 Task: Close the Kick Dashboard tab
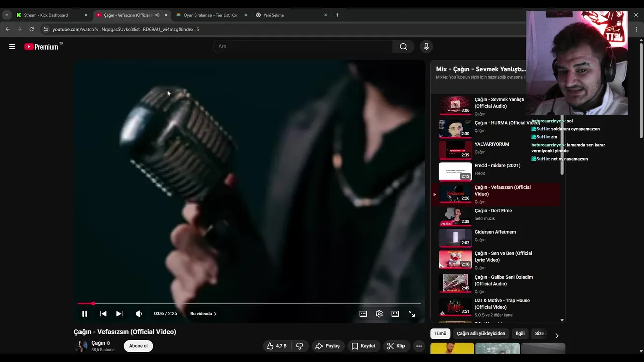coord(86,15)
